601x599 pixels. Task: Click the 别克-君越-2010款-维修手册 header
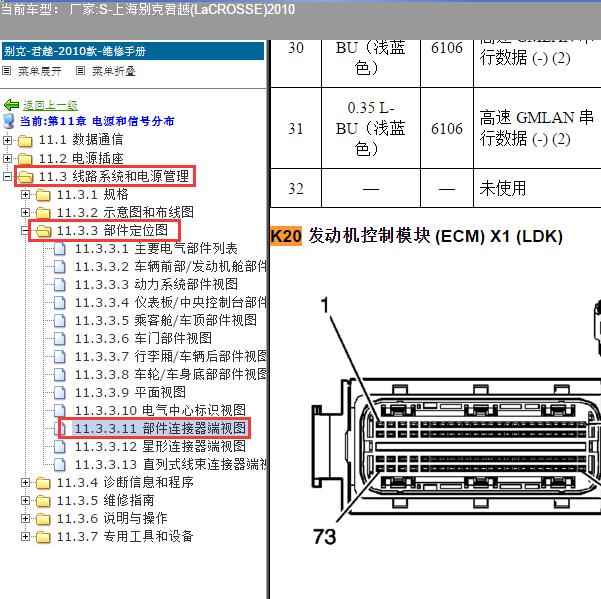(133, 51)
